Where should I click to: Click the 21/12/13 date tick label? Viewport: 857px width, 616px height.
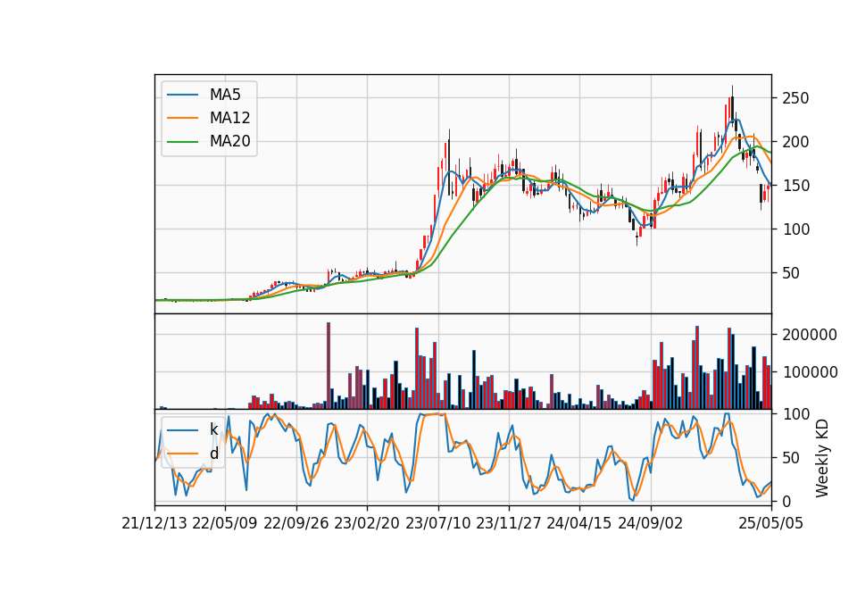click(x=154, y=523)
